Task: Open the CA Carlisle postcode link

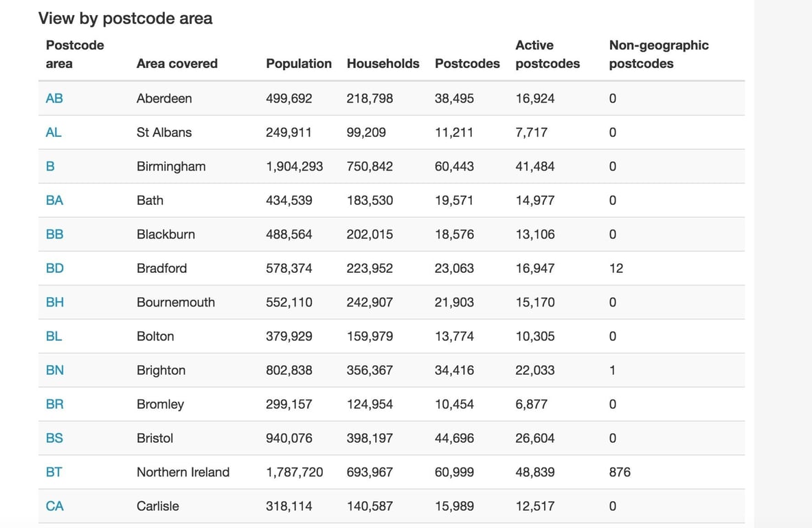Action: coord(54,506)
